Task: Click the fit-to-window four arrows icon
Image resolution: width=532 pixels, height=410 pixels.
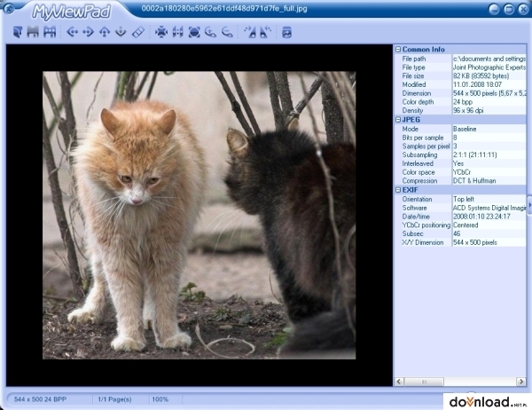Action: (161, 32)
